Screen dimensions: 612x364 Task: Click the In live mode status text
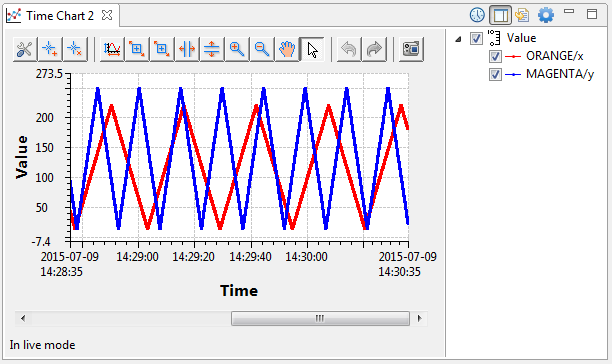click(x=42, y=345)
